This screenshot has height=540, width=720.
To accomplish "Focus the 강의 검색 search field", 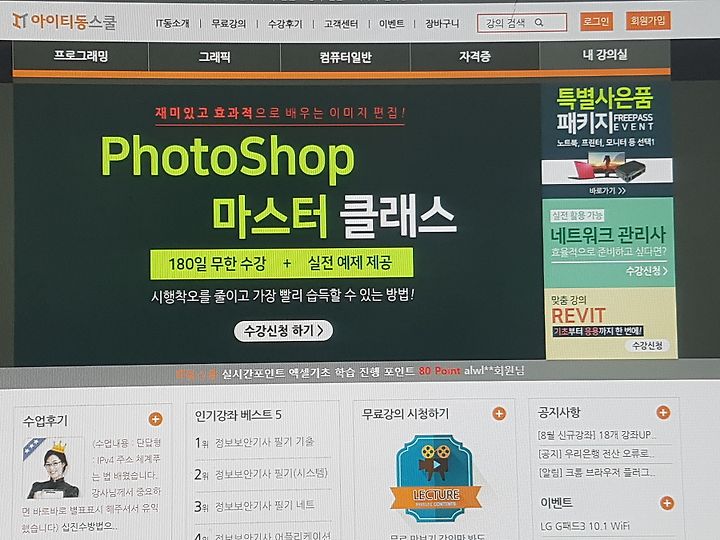I will (522, 22).
